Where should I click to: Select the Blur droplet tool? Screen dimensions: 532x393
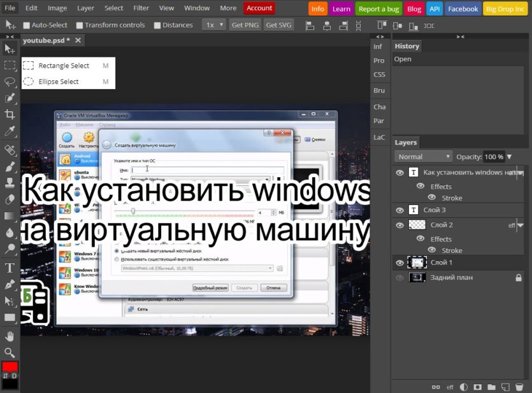click(10, 232)
